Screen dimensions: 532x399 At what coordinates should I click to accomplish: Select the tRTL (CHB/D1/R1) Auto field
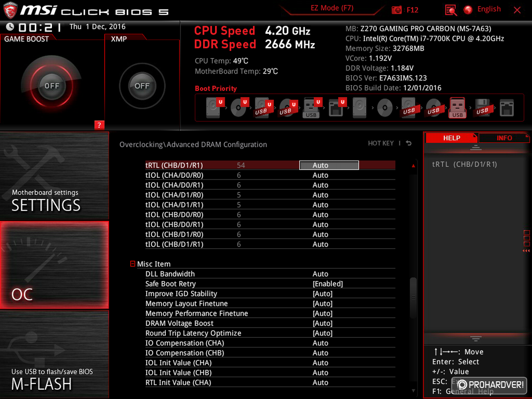329,165
